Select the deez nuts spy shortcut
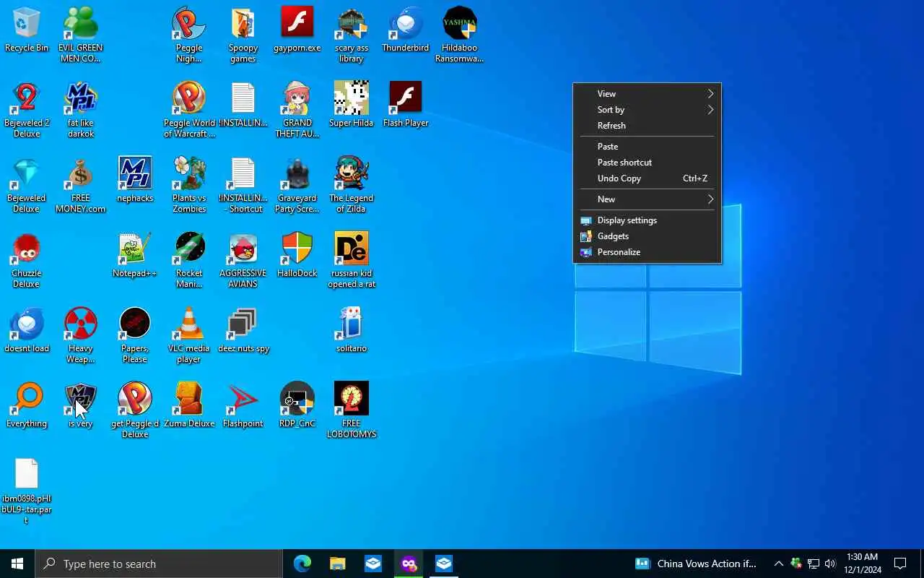The width and height of the screenshot is (924, 578). click(243, 331)
